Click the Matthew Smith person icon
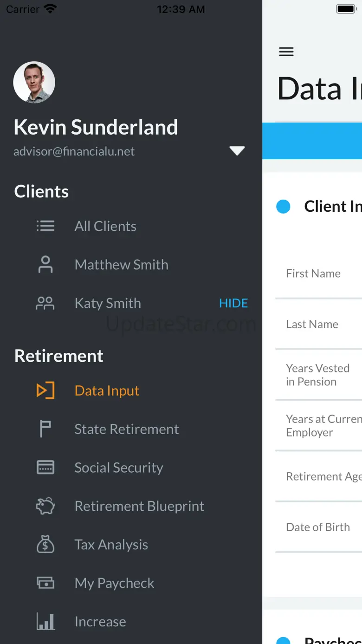Image resolution: width=362 pixels, height=644 pixels. [x=45, y=265]
